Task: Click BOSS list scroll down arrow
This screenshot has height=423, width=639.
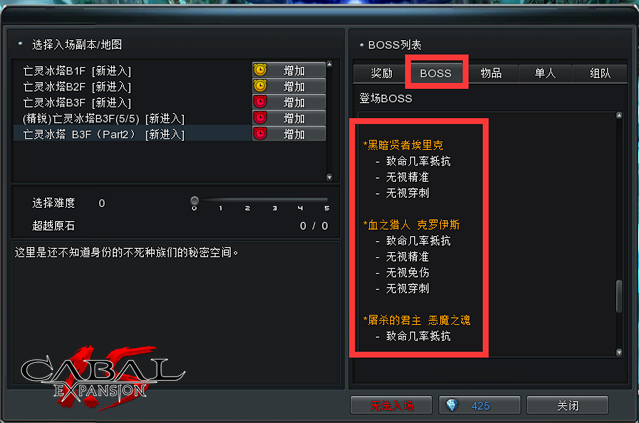Action: pyautogui.click(x=619, y=352)
